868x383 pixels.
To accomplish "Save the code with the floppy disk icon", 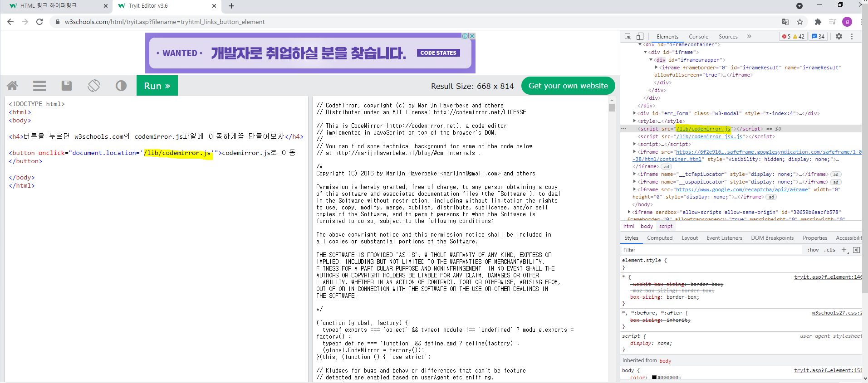I will coord(67,86).
